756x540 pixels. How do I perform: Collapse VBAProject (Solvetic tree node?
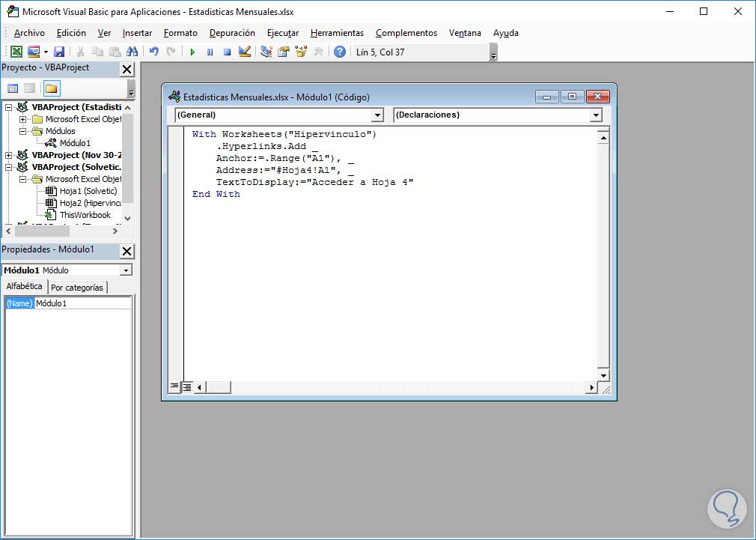tap(9, 168)
